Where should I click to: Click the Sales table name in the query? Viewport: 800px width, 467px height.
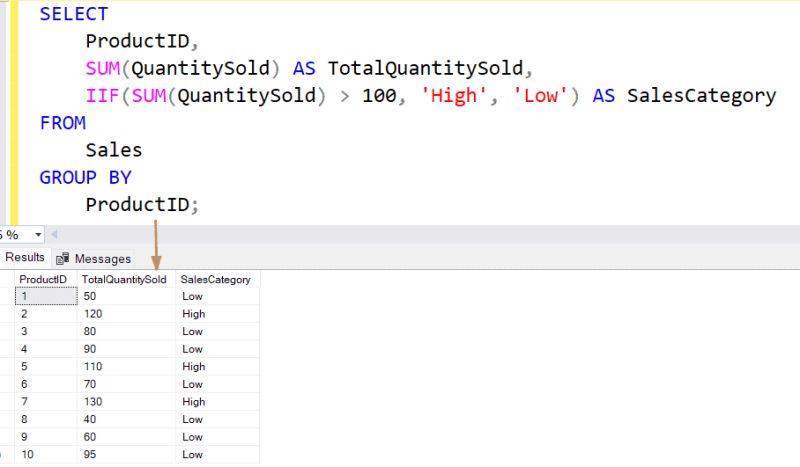pyautogui.click(x=114, y=150)
